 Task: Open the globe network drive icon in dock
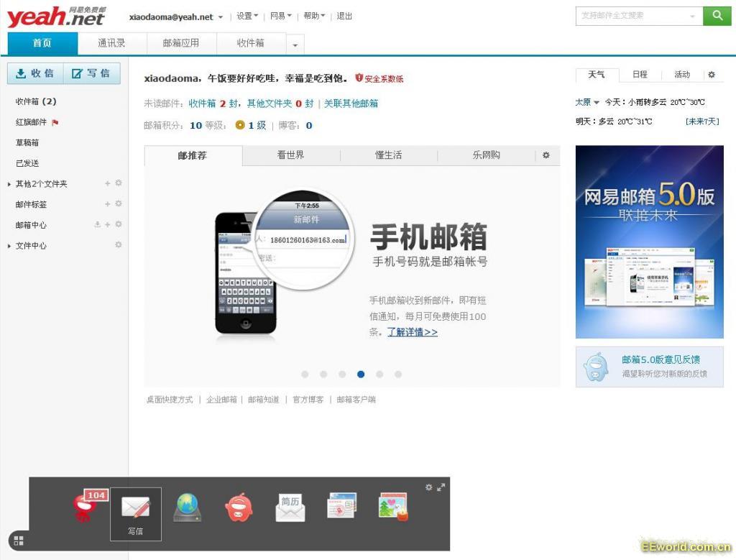[x=188, y=508]
